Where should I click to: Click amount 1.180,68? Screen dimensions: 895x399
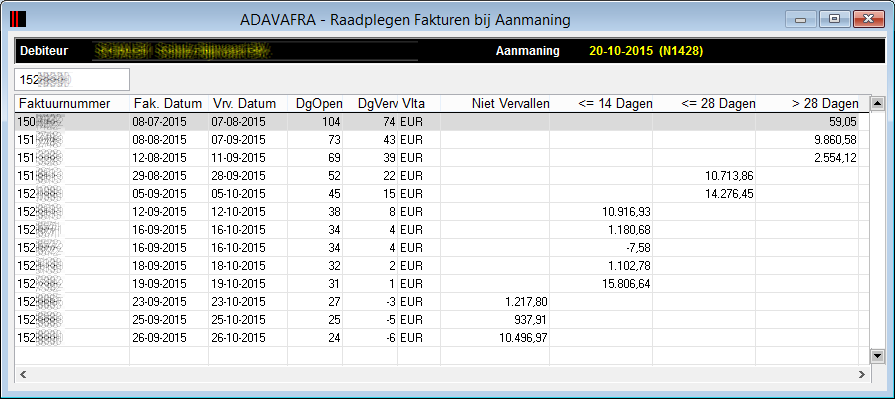(x=631, y=230)
